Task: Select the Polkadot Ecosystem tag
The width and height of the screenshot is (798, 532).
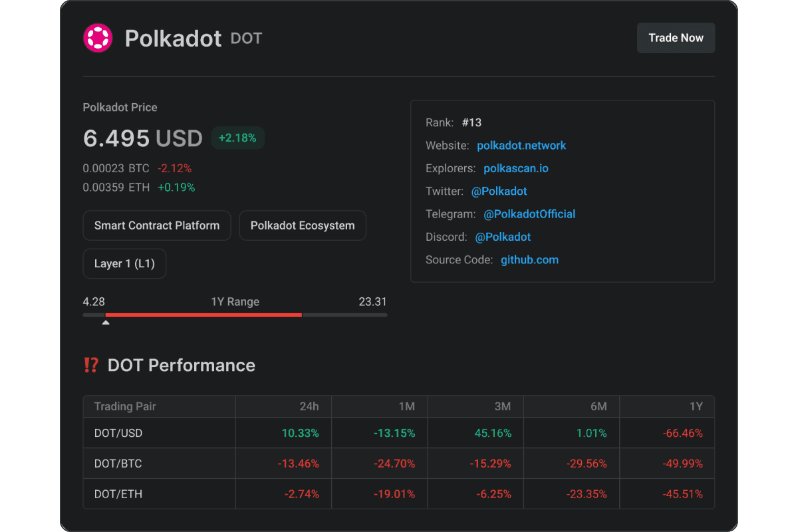Action: (303, 225)
